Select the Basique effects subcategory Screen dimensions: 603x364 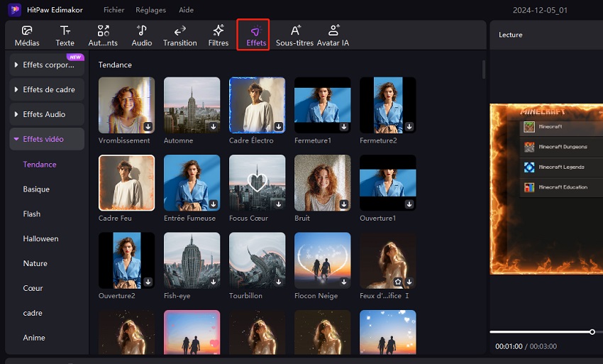click(36, 189)
